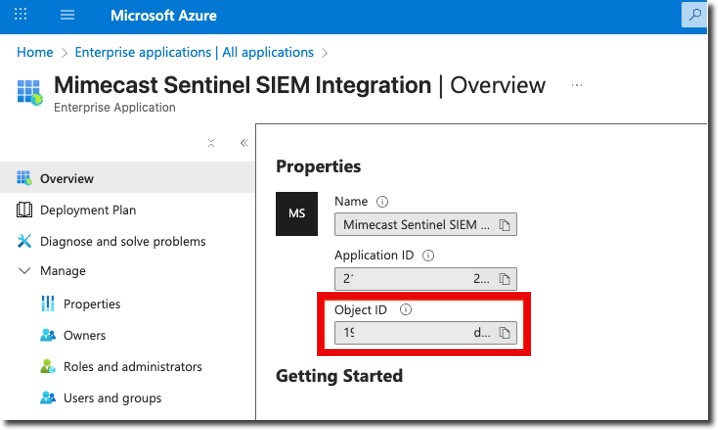Screen dimensions: 718x430
Task: Show info tooltip next to Name
Action: pyautogui.click(x=382, y=202)
